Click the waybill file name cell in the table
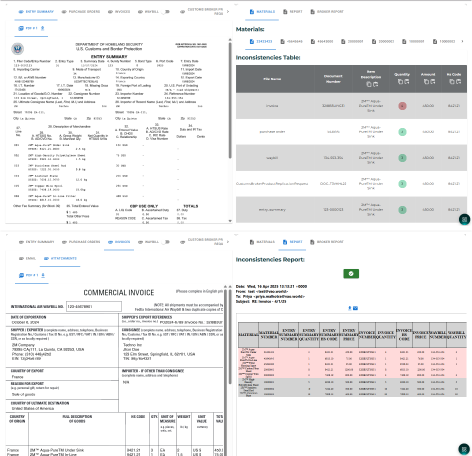 point(272,158)
